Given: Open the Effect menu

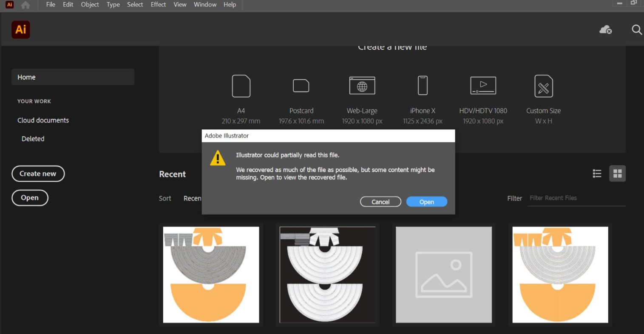Looking at the screenshot, I should point(158,5).
